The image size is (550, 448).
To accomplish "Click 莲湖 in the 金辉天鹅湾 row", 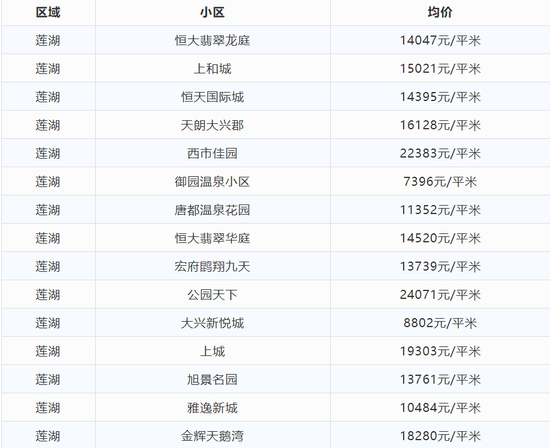I will click(48, 436).
